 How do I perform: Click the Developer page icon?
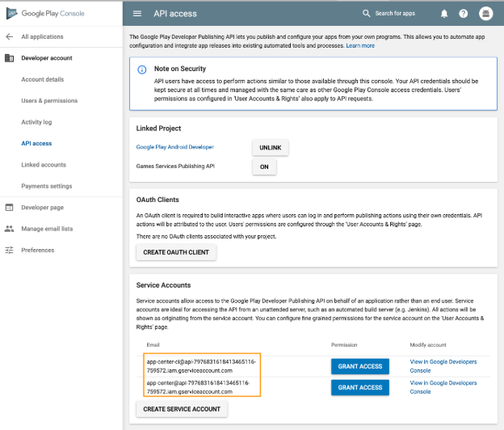click(10, 208)
